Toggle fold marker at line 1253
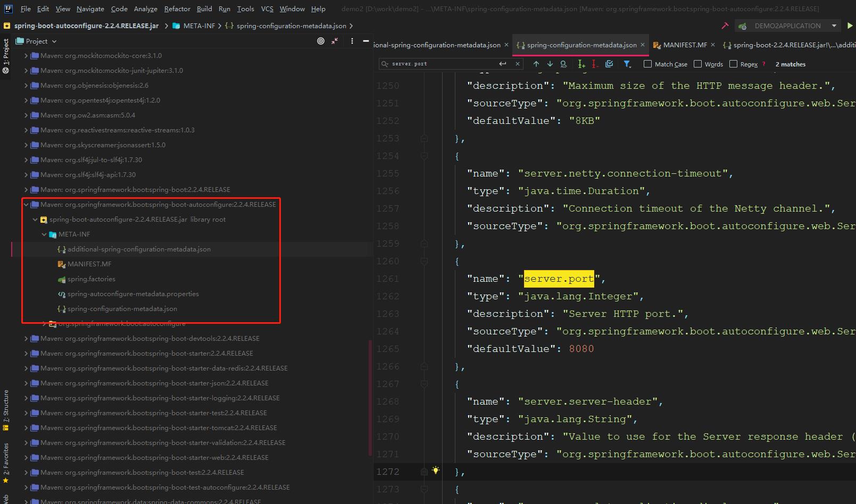 424,138
